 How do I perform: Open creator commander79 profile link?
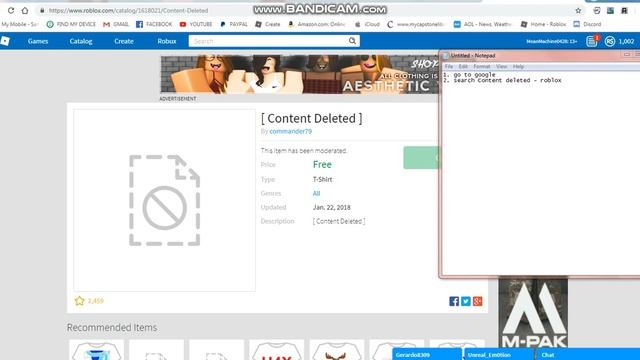click(x=291, y=131)
